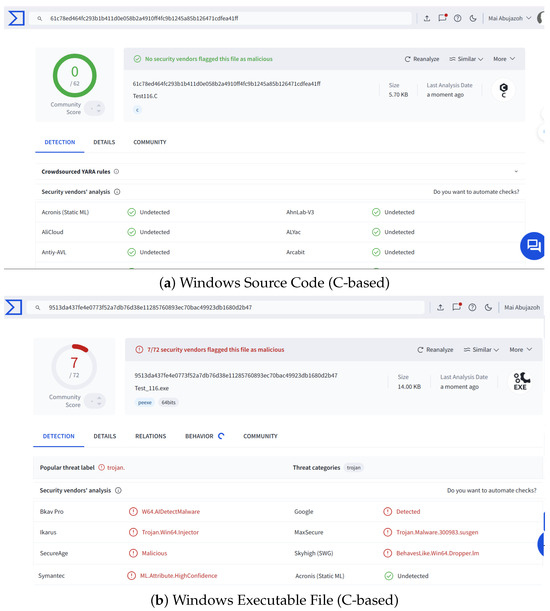
Task: Click the Test116.C file name
Action: point(145,96)
